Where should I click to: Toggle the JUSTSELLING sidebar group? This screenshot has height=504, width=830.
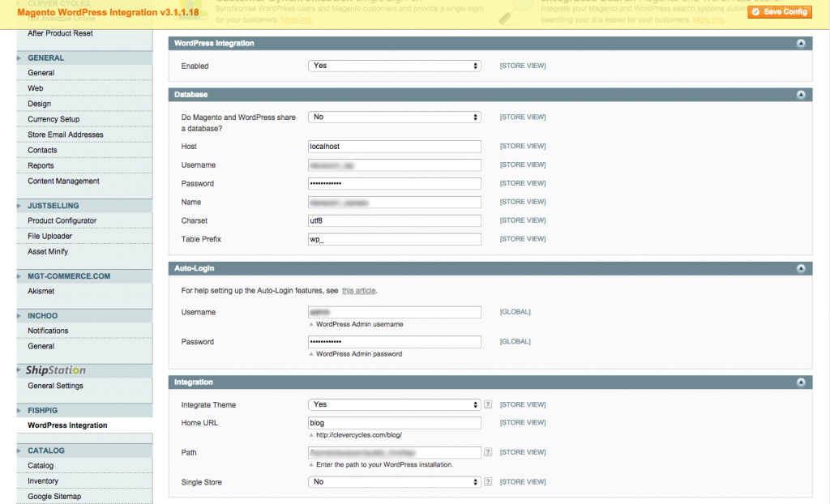pos(84,206)
